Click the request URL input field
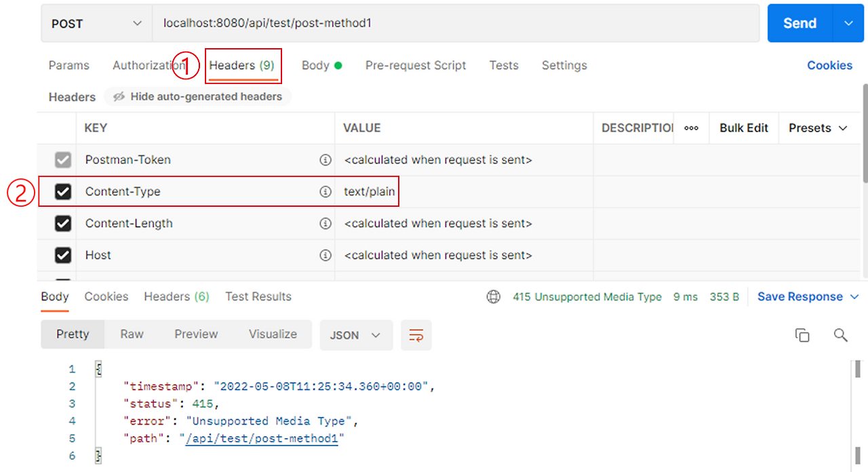 click(x=407, y=23)
